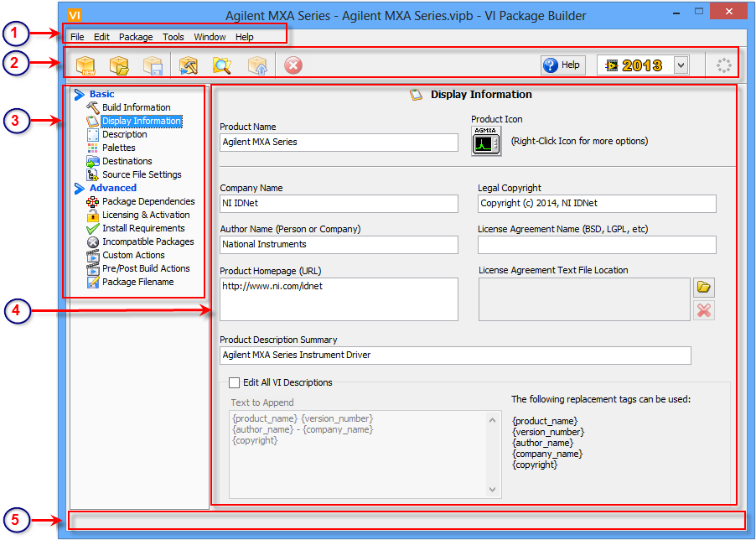Screen dimensions: 756x540
Task: Click the magnifying glass package icon
Action: coord(222,65)
